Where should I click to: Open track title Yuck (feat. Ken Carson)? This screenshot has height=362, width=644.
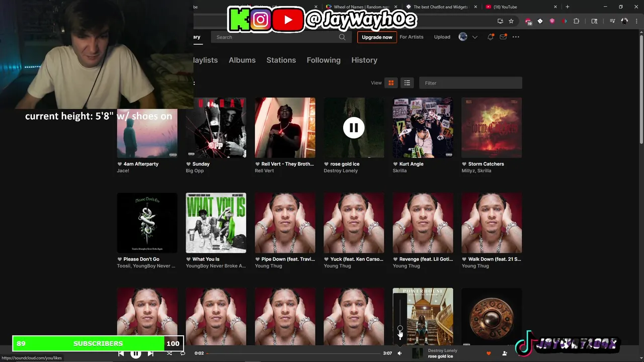pos(357,259)
